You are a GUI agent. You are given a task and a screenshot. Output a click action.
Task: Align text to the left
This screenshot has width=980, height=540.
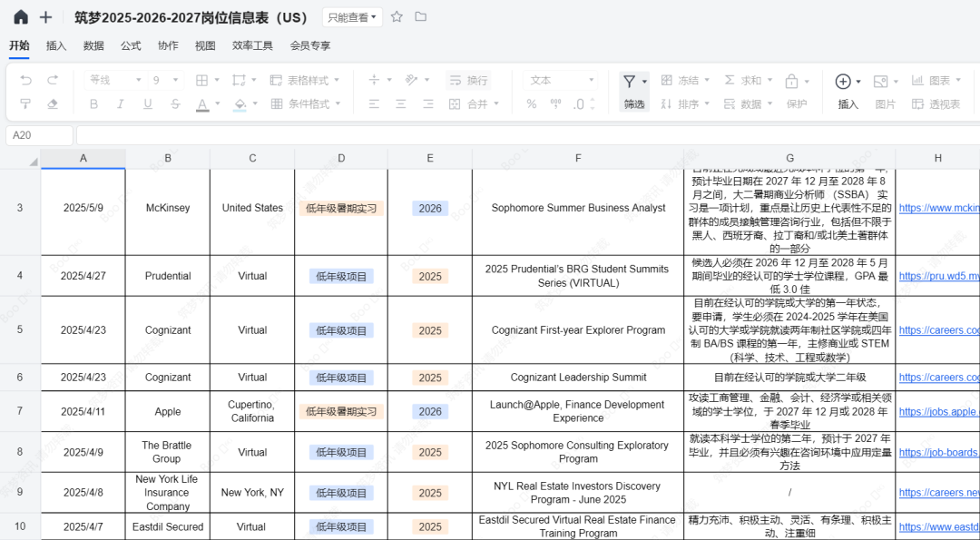374,103
